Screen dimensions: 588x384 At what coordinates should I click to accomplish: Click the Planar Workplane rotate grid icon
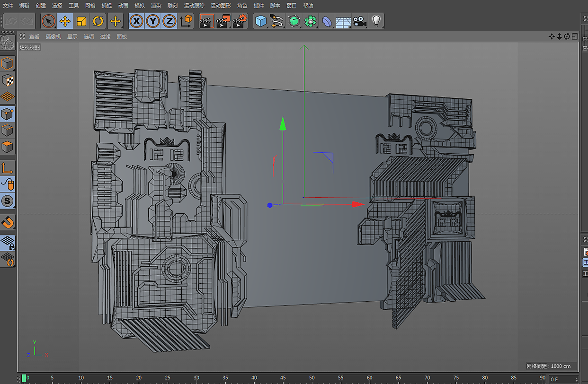[8, 259]
